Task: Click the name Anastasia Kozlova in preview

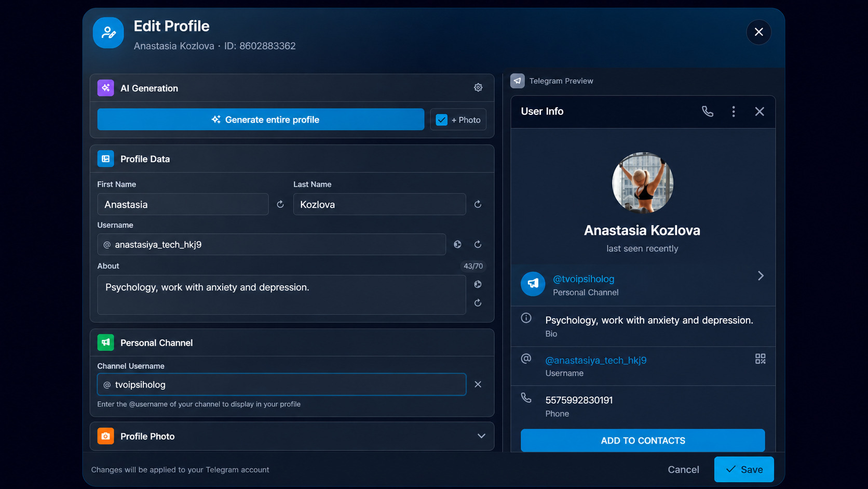Action: pyautogui.click(x=642, y=230)
